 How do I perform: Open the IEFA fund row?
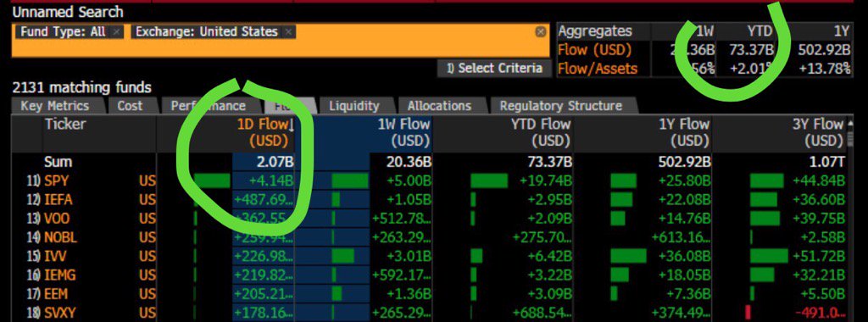[430, 200]
